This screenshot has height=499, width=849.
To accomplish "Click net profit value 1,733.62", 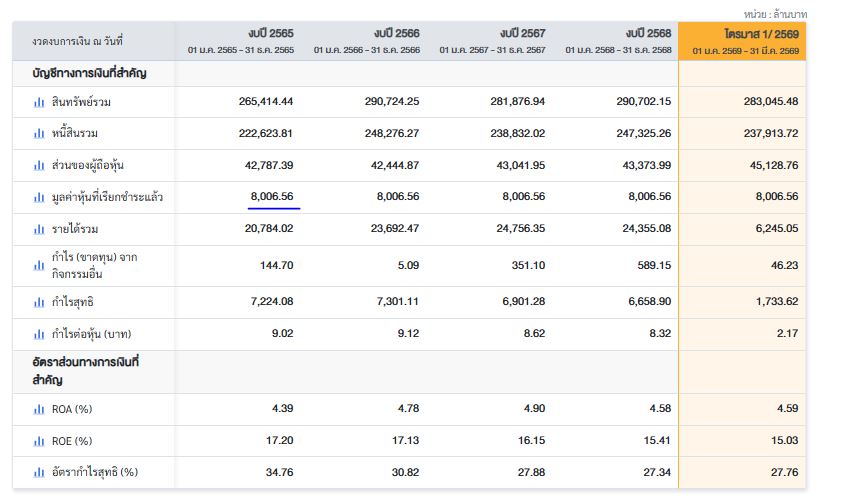I will click(x=777, y=301).
